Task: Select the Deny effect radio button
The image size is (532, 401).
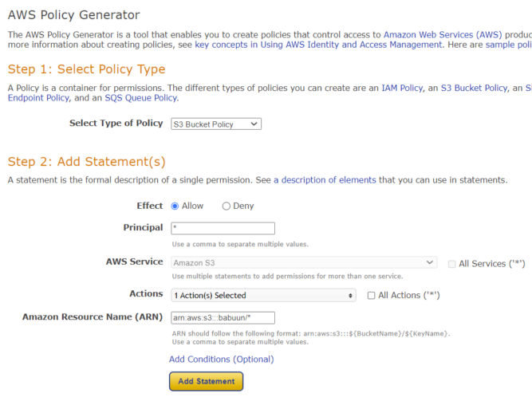Action: point(227,206)
